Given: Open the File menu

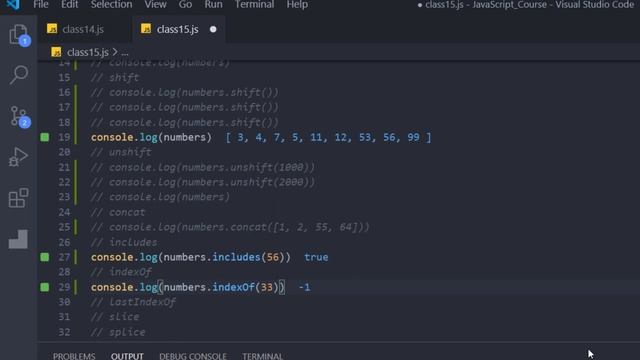Looking at the screenshot, I should tap(41, 4).
